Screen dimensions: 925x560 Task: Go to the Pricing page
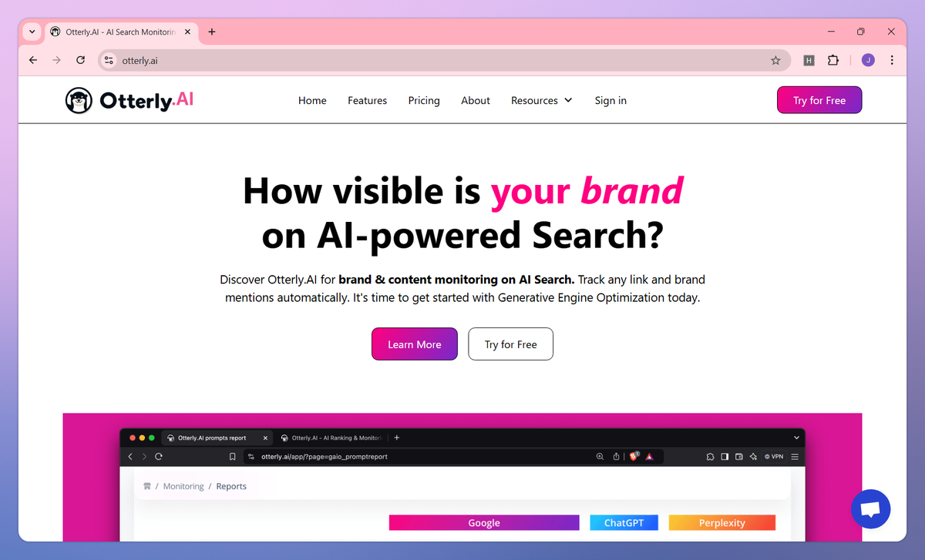click(424, 100)
